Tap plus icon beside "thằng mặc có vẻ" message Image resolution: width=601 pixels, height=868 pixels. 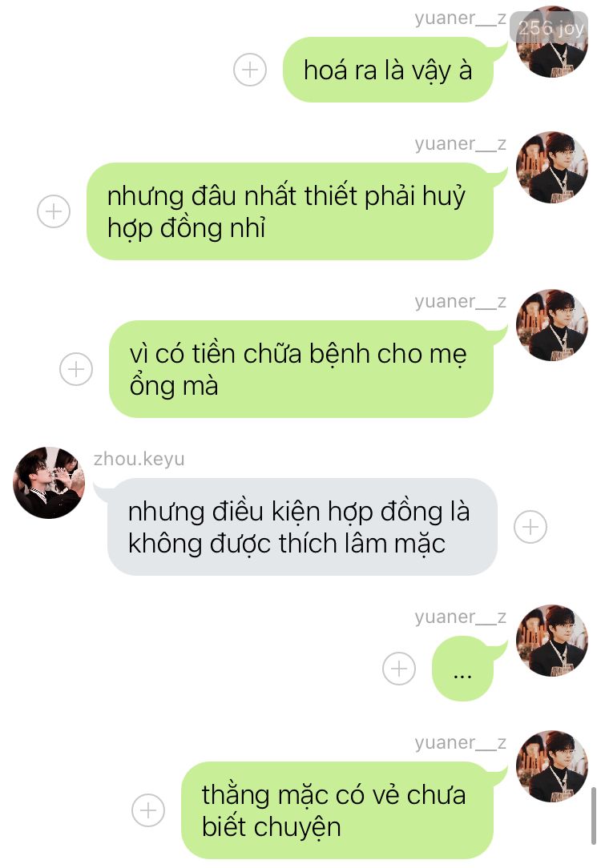click(148, 810)
